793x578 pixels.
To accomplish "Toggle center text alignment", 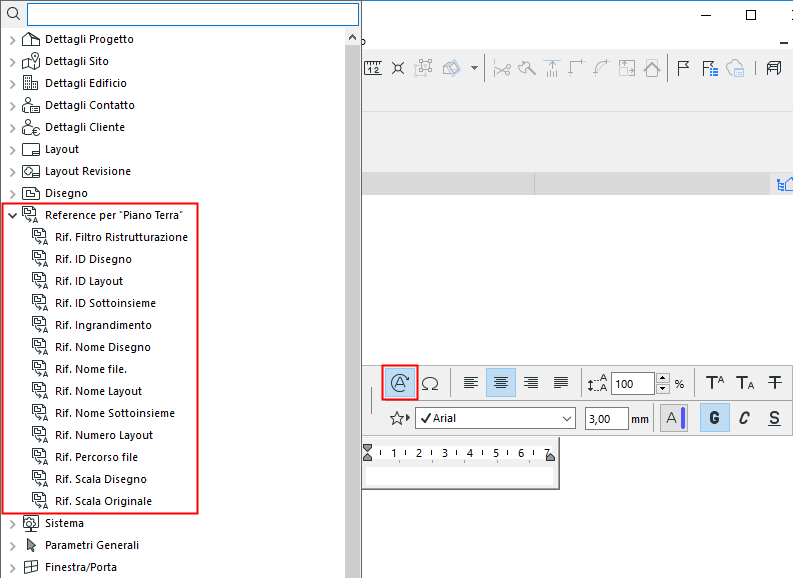I will coord(501,383).
